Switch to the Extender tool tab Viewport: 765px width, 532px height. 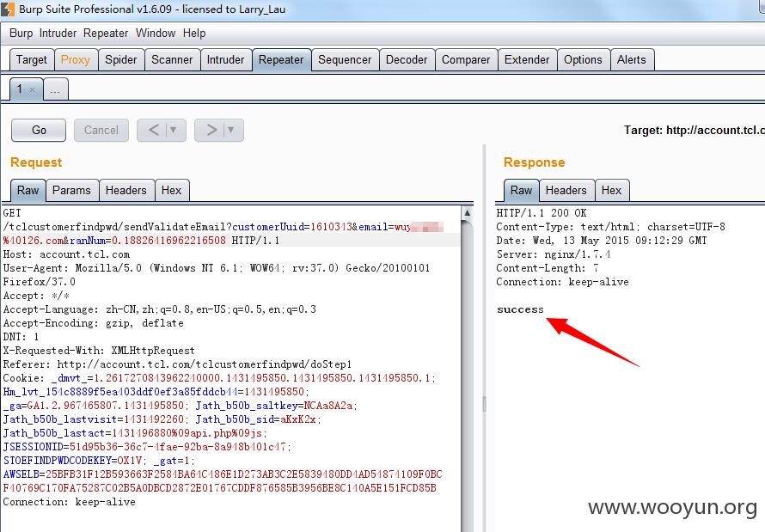pos(527,59)
